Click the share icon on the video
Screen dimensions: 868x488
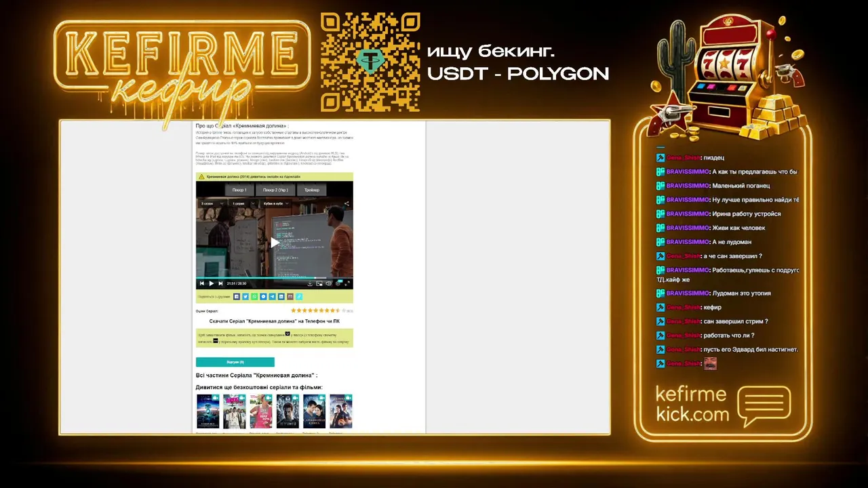click(x=347, y=203)
